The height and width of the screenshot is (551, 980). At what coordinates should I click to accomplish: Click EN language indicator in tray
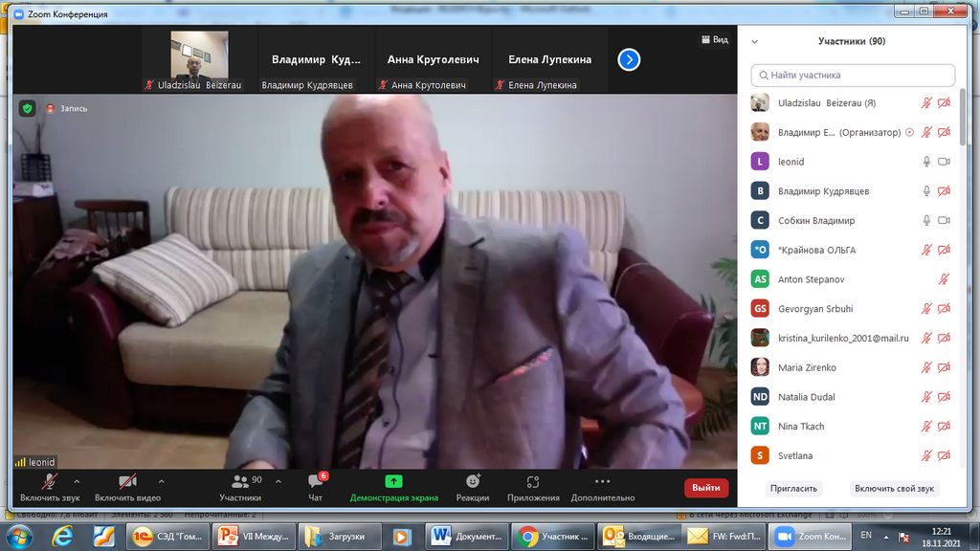[866, 536]
